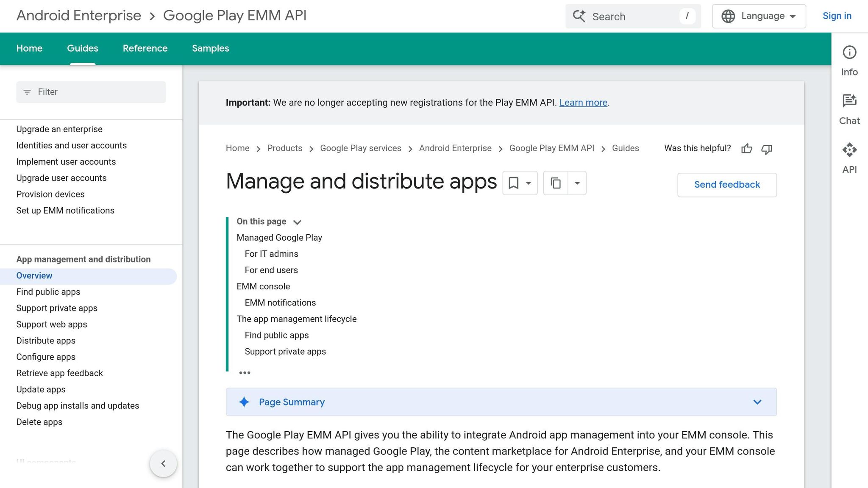The height and width of the screenshot is (488, 868).
Task: Click the Search input field
Action: [x=633, y=17]
